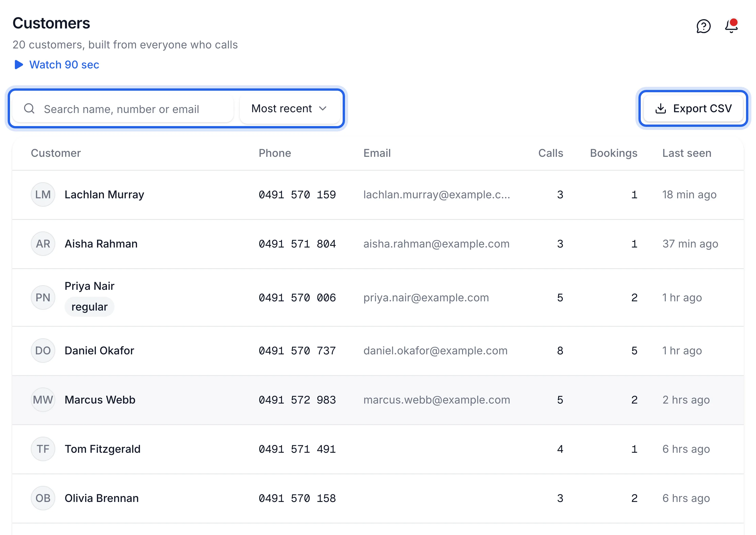Select the Daniel Okafor name
Image resolution: width=756 pixels, height=535 pixels.
pyautogui.click(x=99, y=351)
